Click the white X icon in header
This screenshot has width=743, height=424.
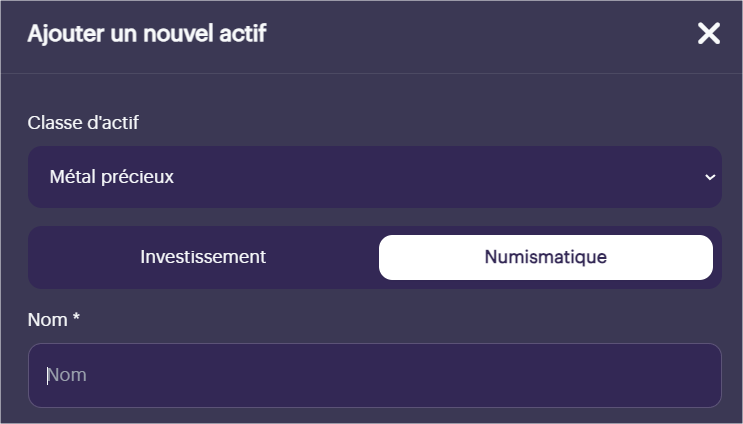click(x=709, y=34)
